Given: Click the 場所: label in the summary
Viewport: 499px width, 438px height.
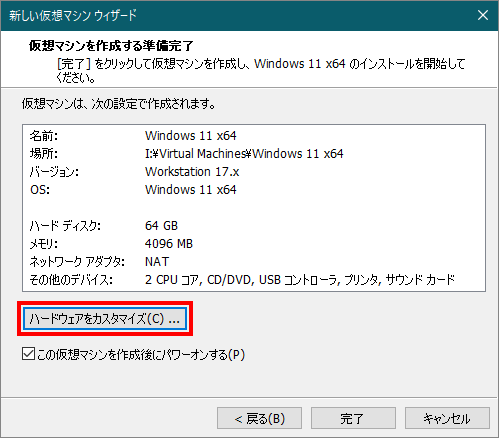Looking at the screenshot, I should pos(44,154).
